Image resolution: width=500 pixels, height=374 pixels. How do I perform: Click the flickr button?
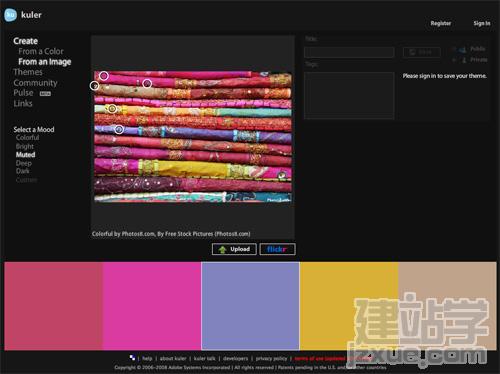[x=277, y=249]
